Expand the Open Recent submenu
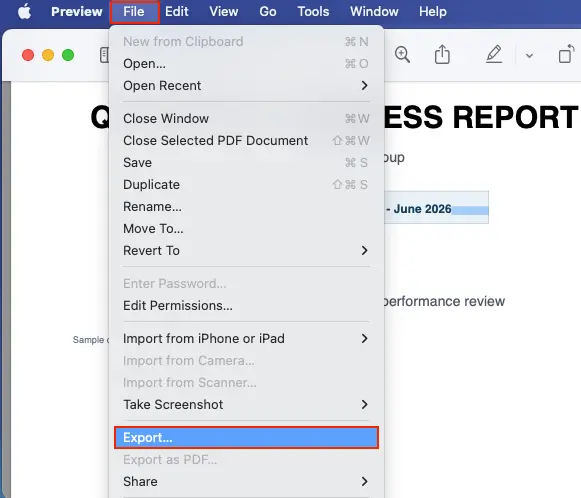Image resolution: width=581 pixels, height=498 pixels. pyautogui.click(x=246, y=86)
